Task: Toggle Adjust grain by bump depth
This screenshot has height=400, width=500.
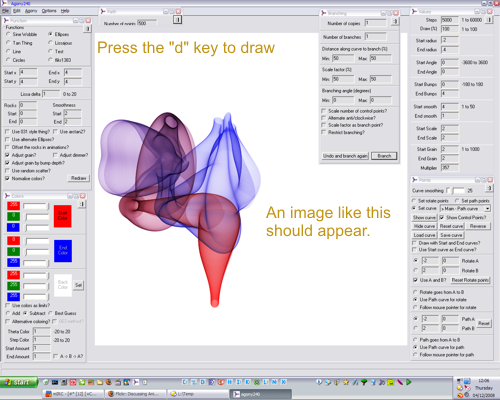Action: click(x=7, y=163)
